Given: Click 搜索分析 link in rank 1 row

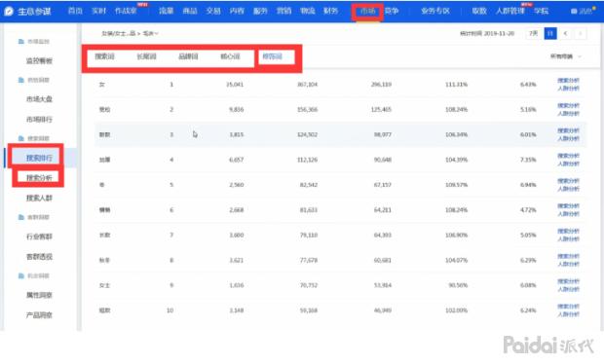Looking at the screenshot, I should 568,81.
